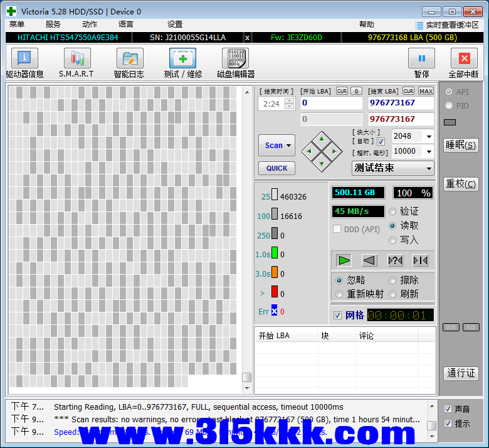This screenshot has width=489, height=448.
Task: Open the 智能日志 smart log icon
Action: coord(129,59)
